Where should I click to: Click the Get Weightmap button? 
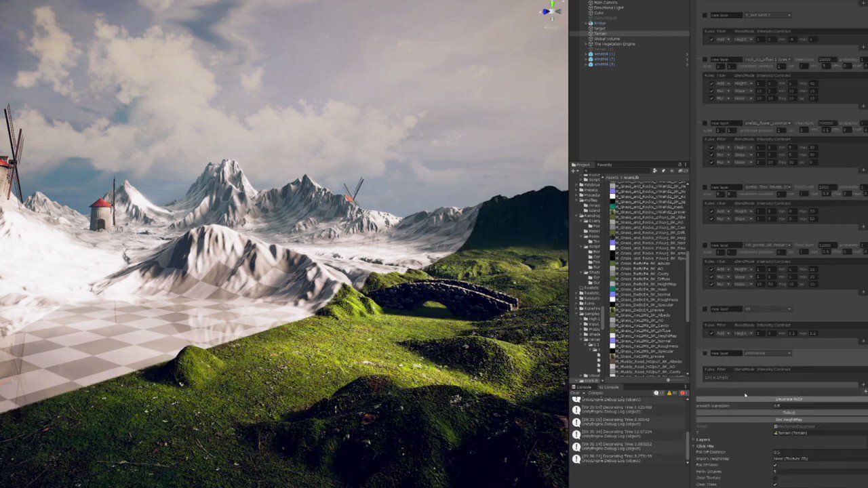pos(789,420)
